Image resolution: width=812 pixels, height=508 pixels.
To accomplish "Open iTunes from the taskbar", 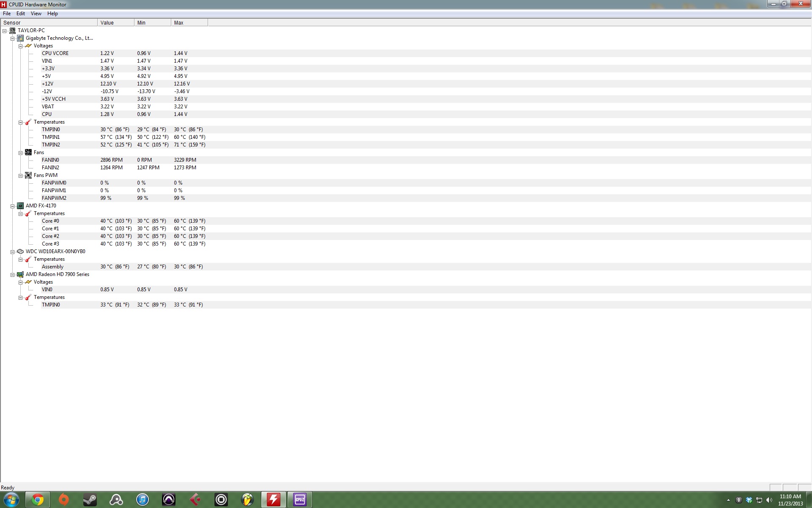I will (143, 500).
